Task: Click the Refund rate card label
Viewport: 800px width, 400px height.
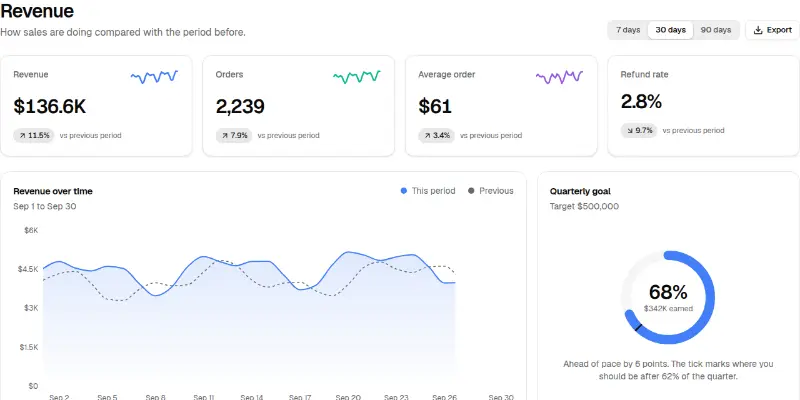Action: (x=644, y=74)
